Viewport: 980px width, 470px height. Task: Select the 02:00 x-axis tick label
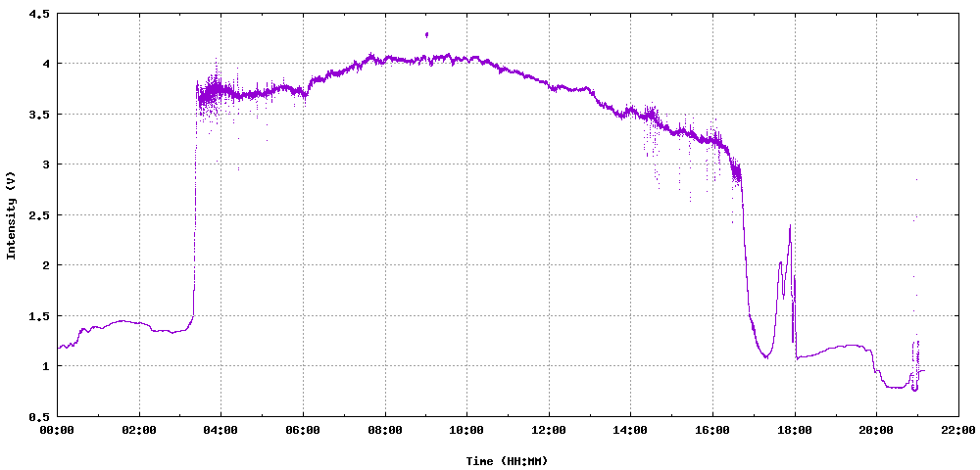[x=139, y=430]
